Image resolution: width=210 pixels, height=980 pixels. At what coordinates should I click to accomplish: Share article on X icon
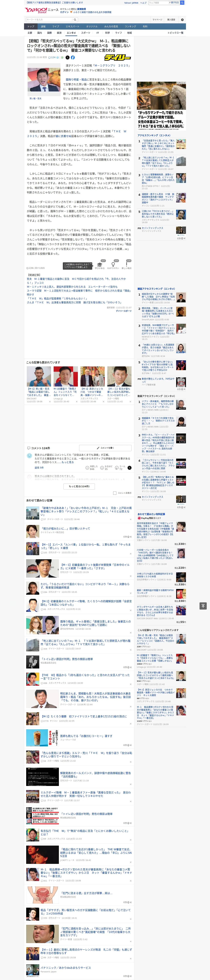tap(67, 57)
